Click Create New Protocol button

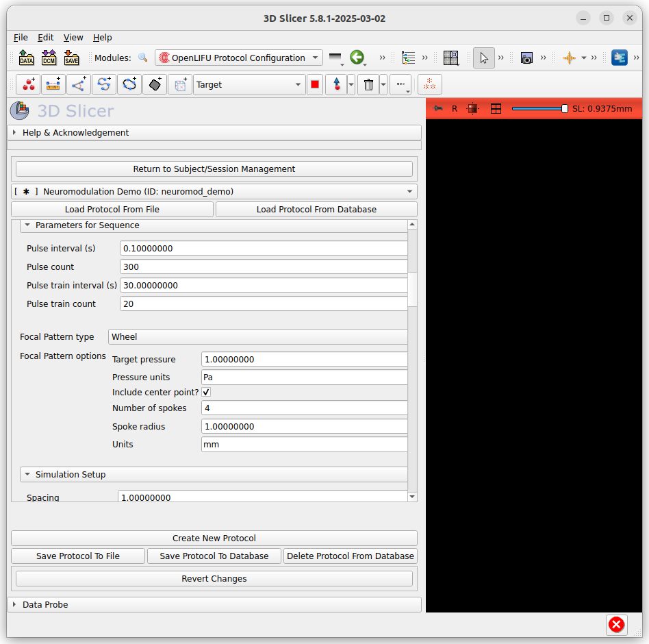point(214,538)
